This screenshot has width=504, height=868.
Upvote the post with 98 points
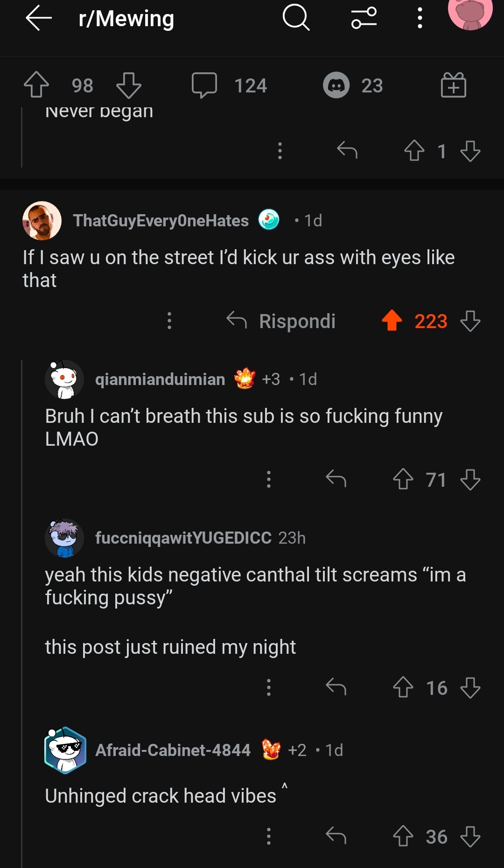36,85
